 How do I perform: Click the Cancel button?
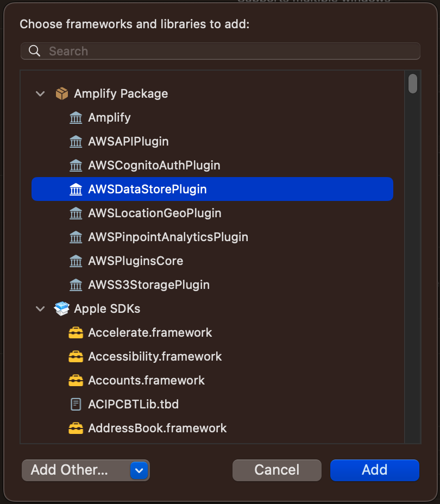(277, 470)
